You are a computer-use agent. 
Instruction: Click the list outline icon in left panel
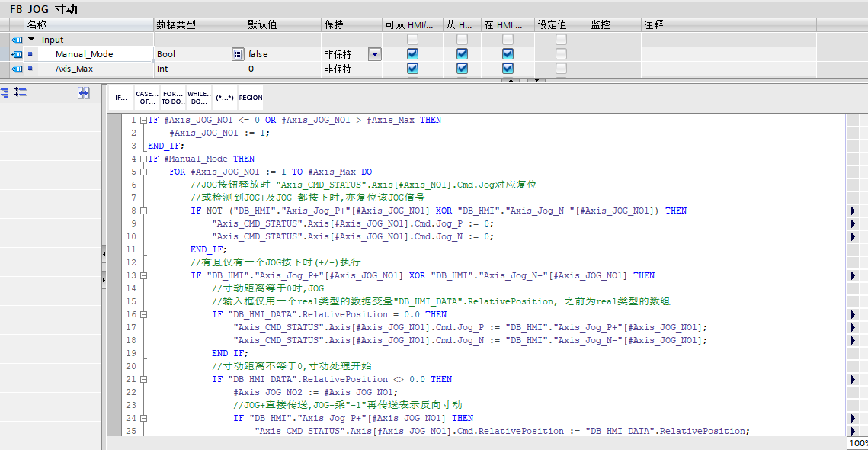(21, 92)
